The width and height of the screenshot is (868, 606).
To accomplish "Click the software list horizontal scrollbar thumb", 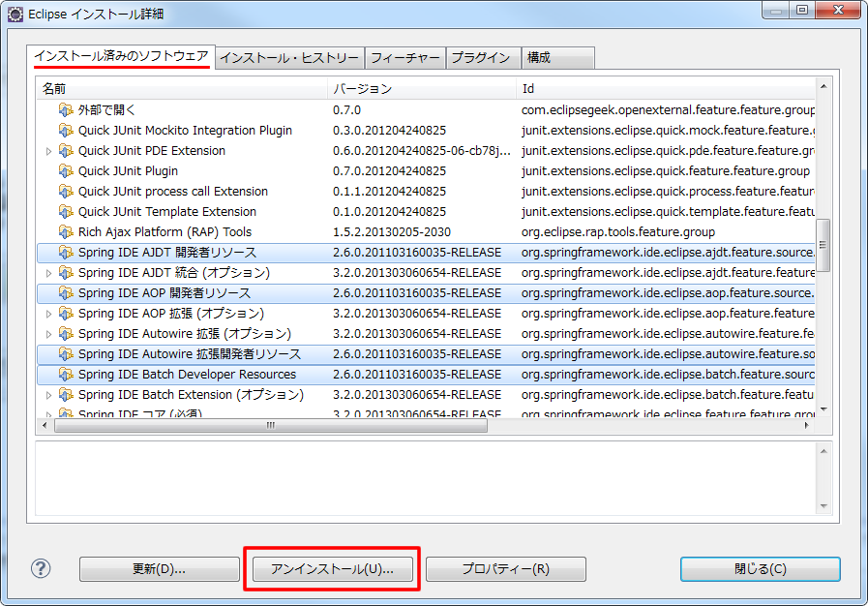I will pyautogui.click(x=271, y=425).
